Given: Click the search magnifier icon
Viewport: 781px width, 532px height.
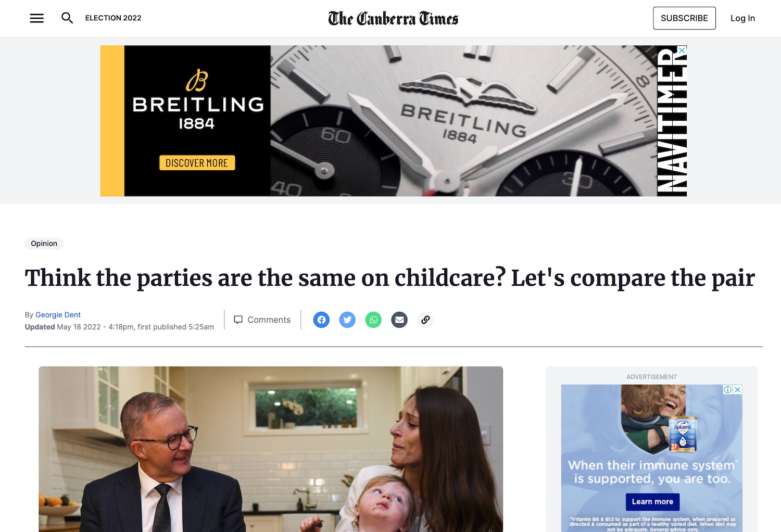Looking at the screenshot, I should click(67, 18).
